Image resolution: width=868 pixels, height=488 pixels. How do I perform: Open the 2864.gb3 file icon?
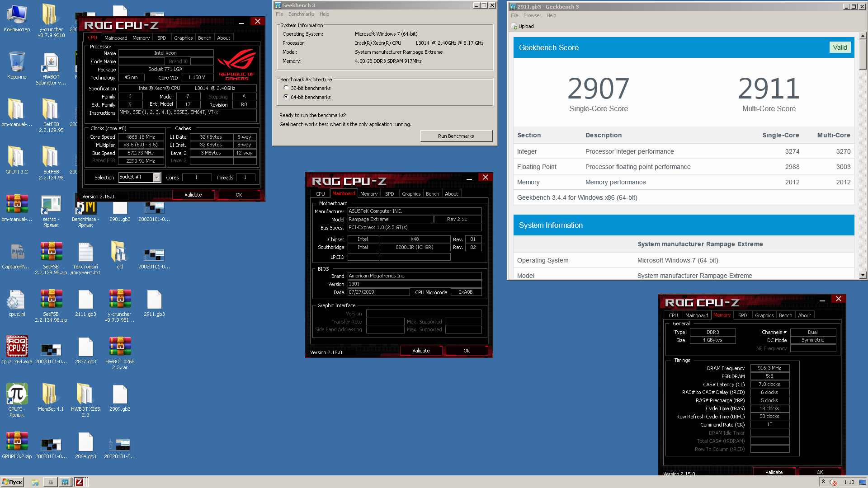pyautogui.click(x=85, y=445)
